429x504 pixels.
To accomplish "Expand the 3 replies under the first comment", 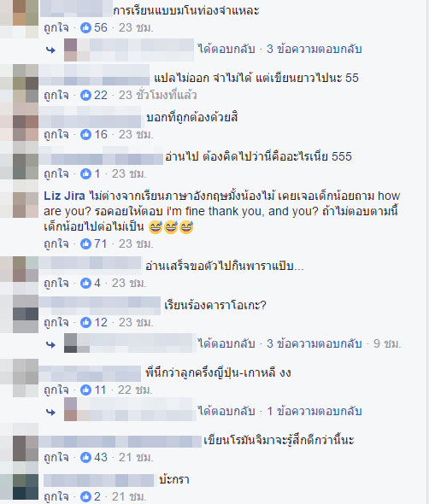I will tap(314, 50).
